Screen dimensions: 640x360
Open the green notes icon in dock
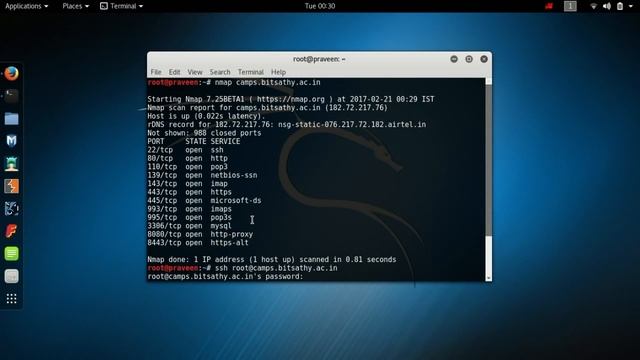(11, 253)
